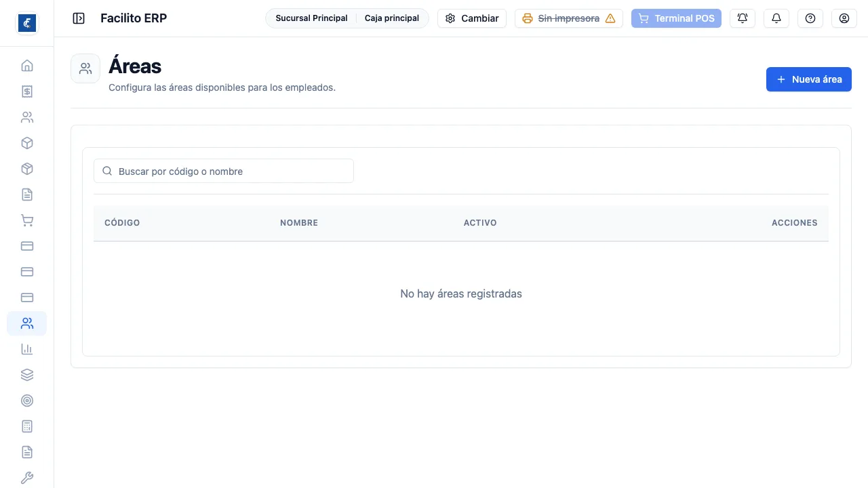The image size is (868, 488).
Task: Open the taped package box sidebar icon
Action: pyautogui.click(x=27, y=169)
